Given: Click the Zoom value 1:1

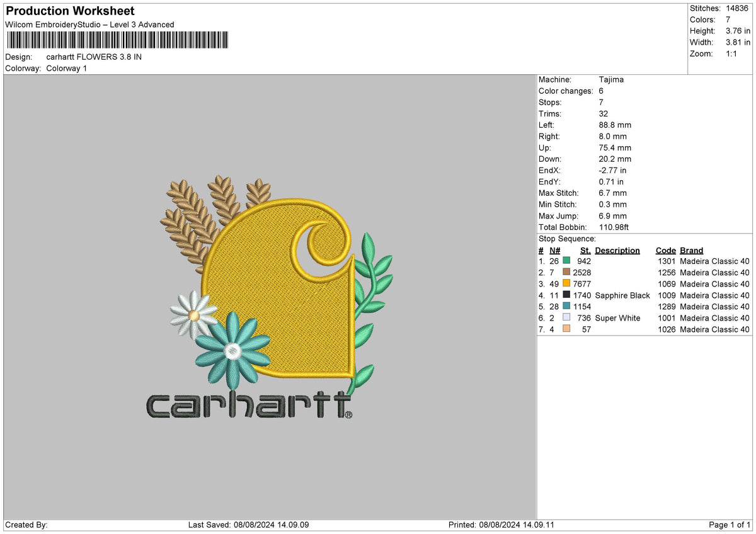Looking at the screenshot, I should pyautogui.click(x=733, y=54).
